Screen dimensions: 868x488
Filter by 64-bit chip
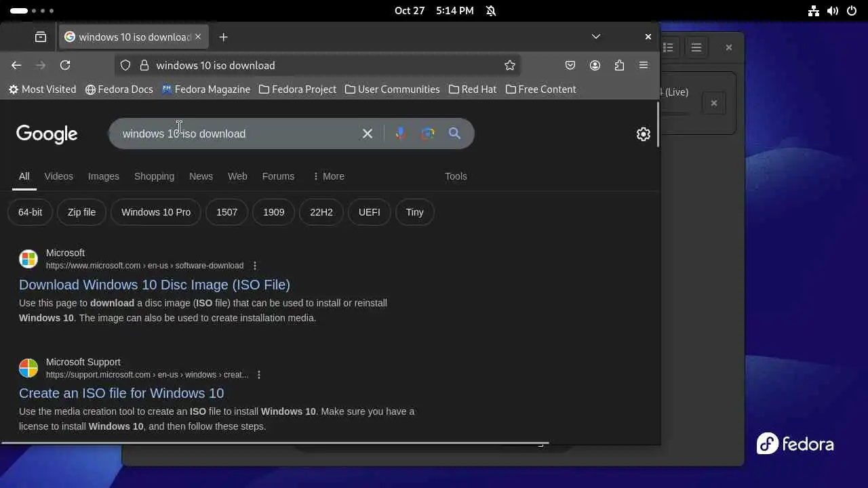click(30, 212)
